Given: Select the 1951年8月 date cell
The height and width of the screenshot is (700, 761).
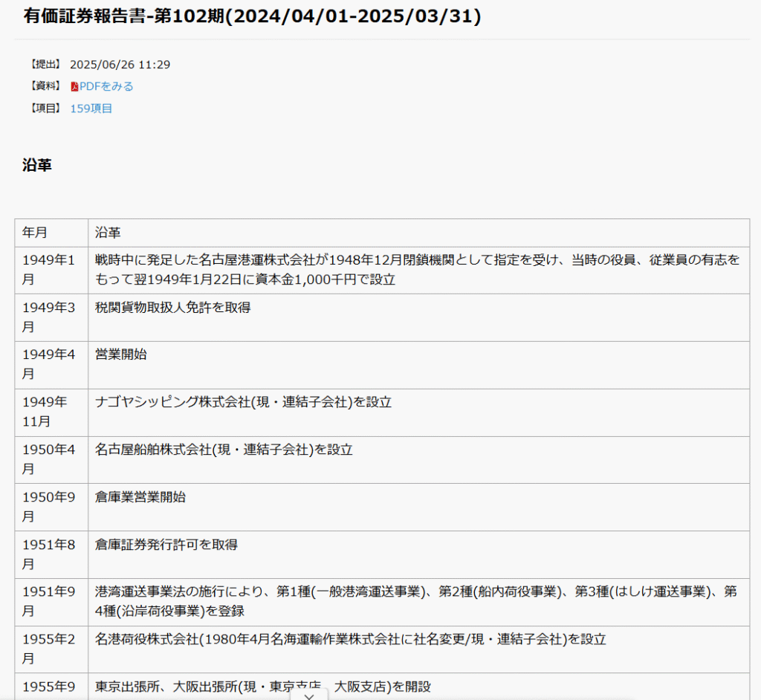Looking at the screenshot, I should tap(49, 554).
